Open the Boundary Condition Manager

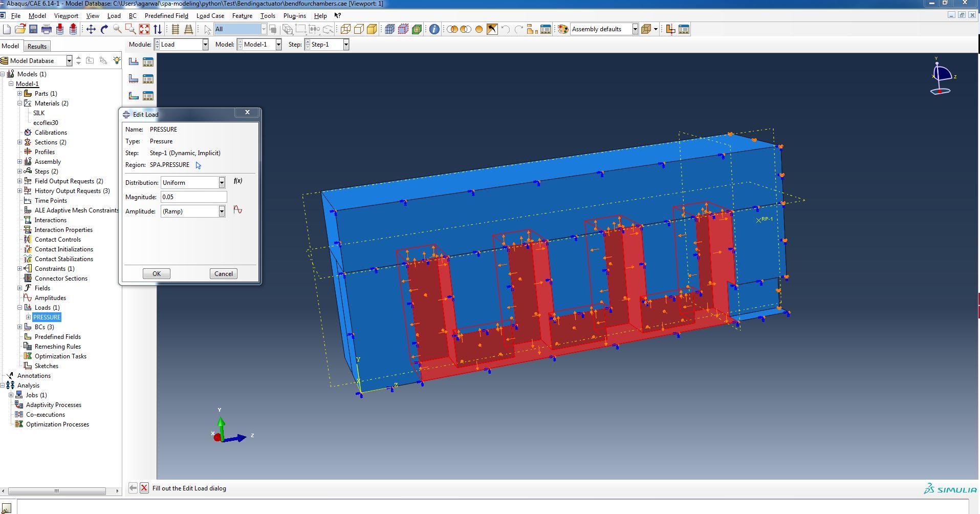click(x=148, y=79)
